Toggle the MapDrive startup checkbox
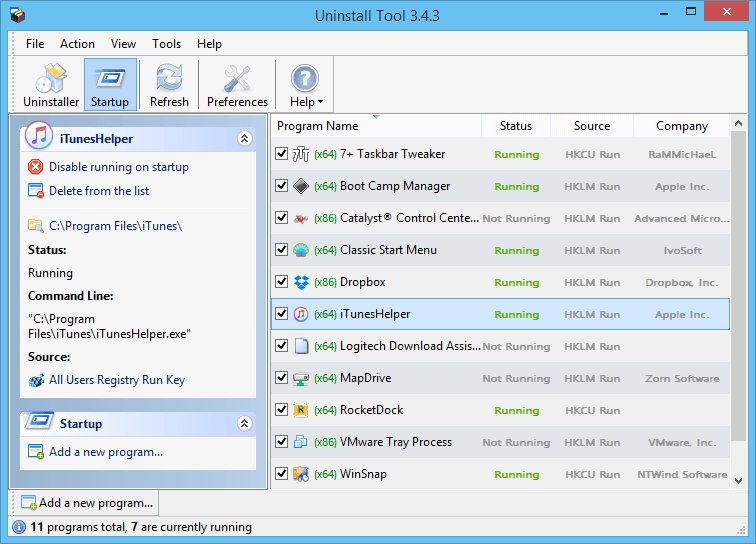Screen dimensions: 756x544 click(282, 378)
